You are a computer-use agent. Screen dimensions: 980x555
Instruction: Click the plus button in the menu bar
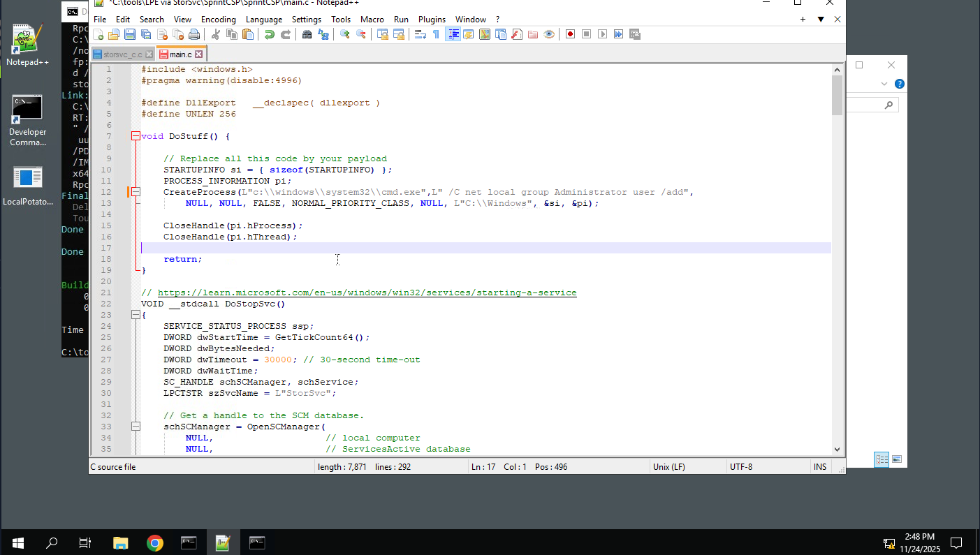[803, 20]
